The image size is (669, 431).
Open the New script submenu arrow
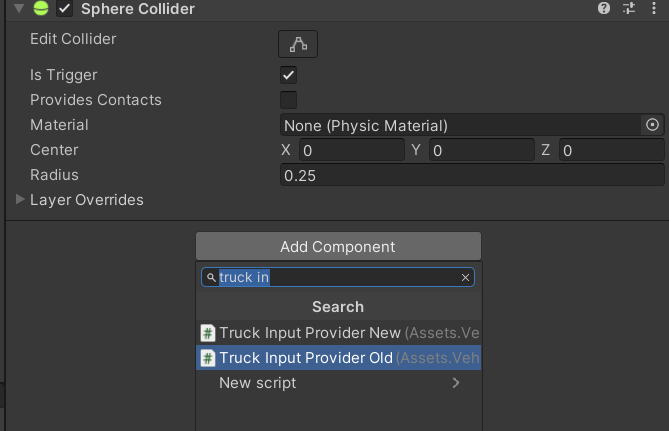(456, 383)
